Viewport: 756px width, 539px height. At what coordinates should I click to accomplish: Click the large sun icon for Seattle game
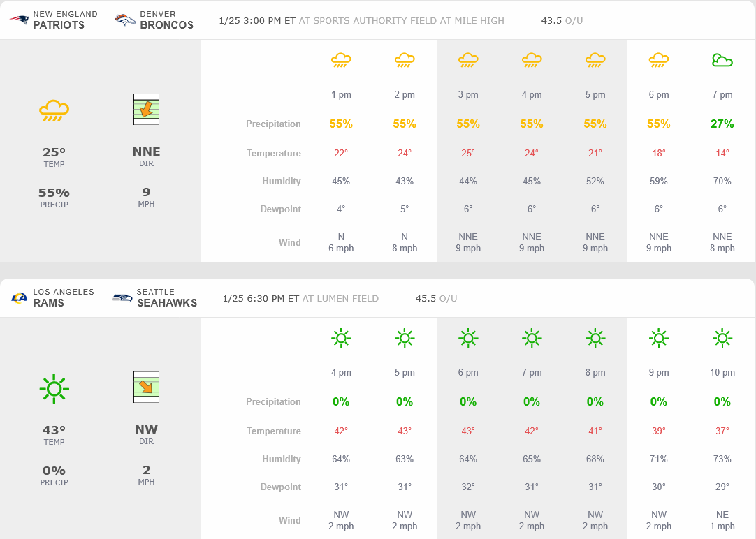click(54, 387)
